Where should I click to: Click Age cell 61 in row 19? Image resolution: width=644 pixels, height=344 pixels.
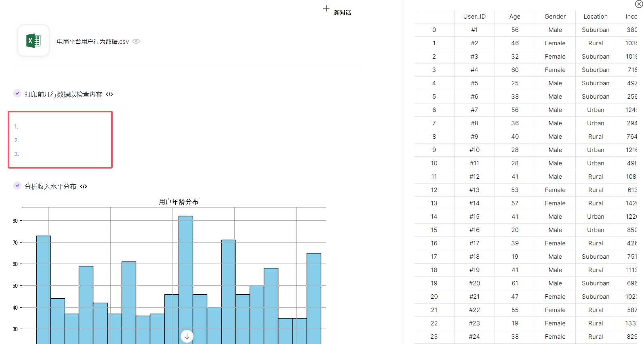515,283
